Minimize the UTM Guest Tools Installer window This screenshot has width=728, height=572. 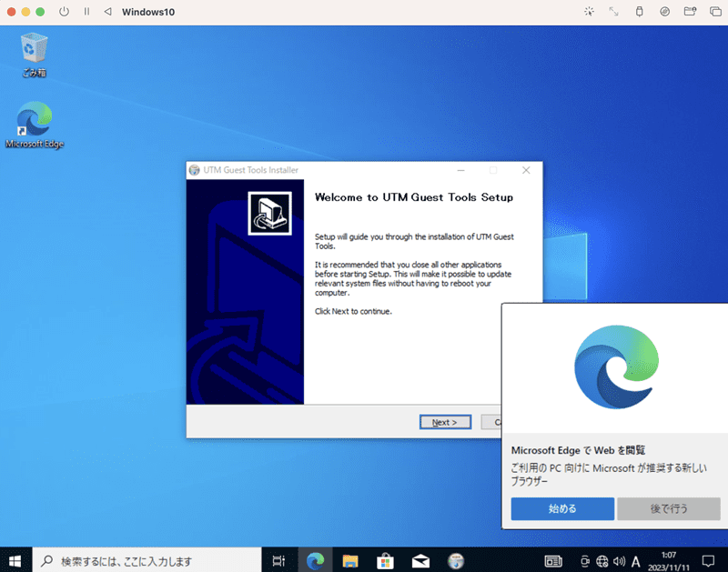460,170
